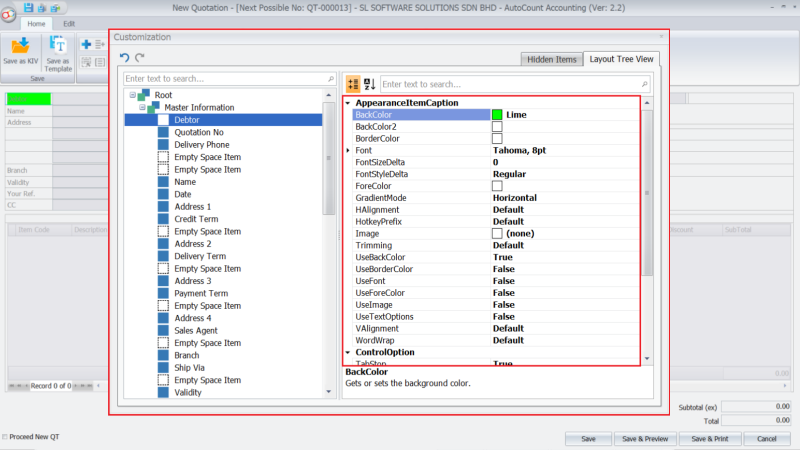Switch to Layout Tree View tab
The height and width of the screenshot is (450, 800).
(621, 59)
